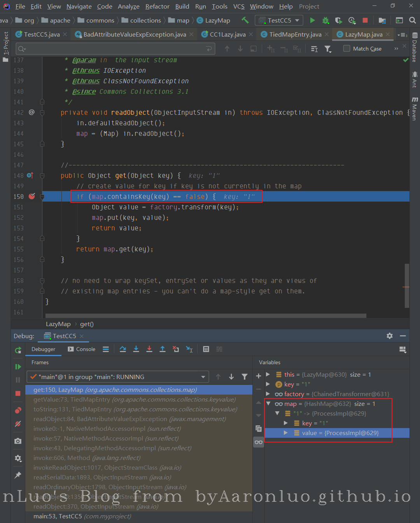Click the Step Into debugger icon
420x523 pixels.
(136, 349)
